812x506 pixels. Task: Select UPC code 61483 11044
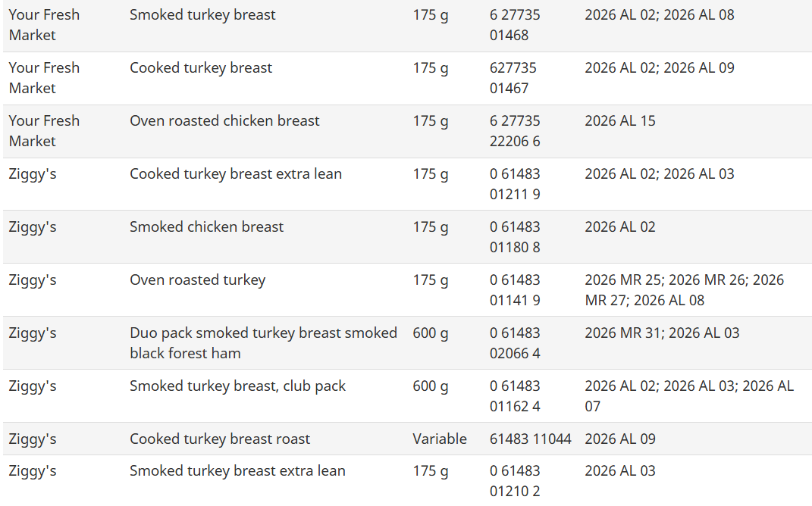(x=530, y=439)
